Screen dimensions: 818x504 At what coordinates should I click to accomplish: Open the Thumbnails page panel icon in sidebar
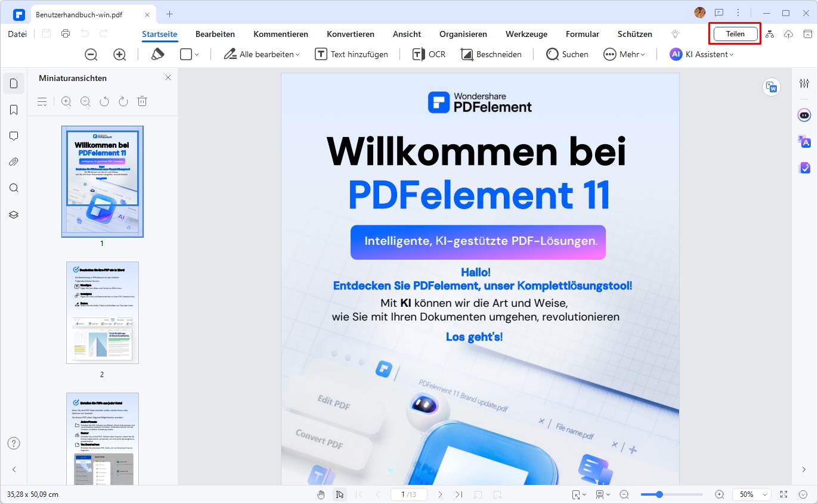point(14,83)
